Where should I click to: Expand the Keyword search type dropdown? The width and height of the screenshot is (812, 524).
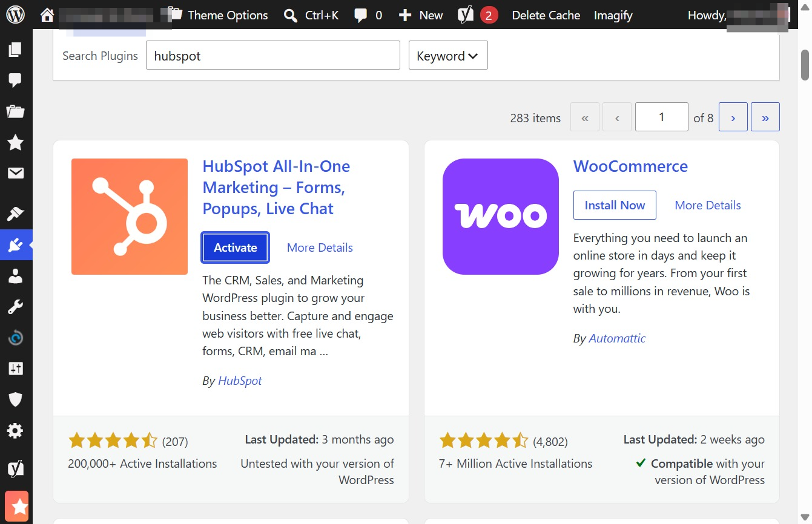448,56
